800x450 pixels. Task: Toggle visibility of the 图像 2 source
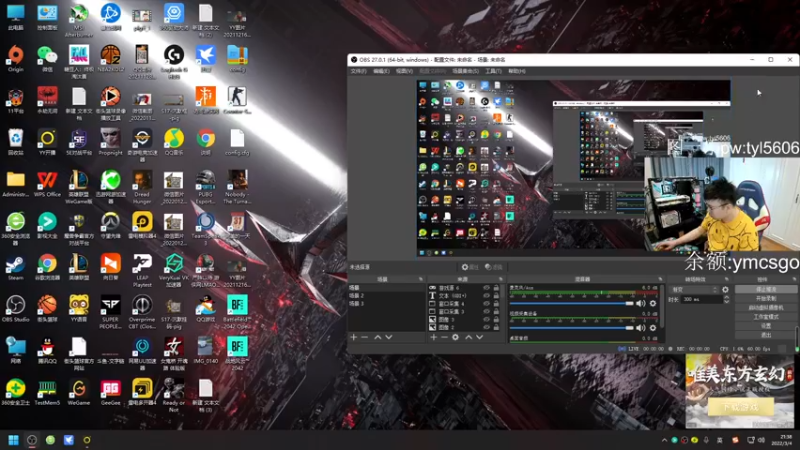pyautogui.click(x=487, y=327)
